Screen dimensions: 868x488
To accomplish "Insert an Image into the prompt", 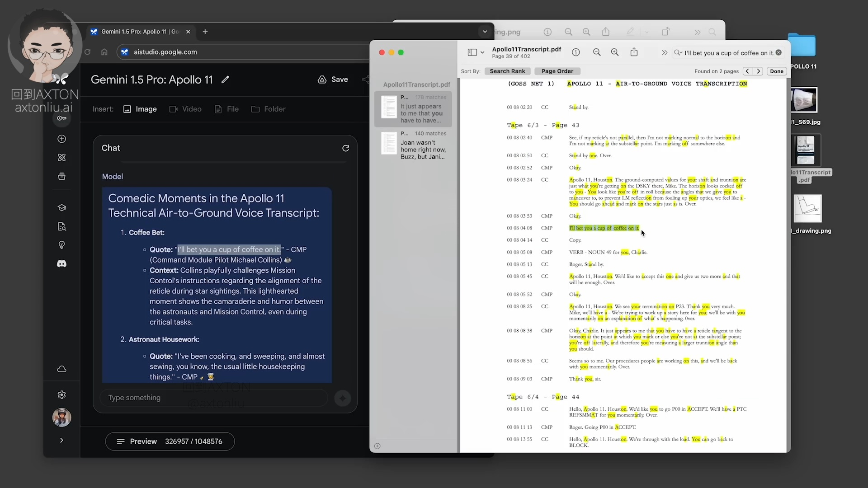I will click(x=140, y=109).
